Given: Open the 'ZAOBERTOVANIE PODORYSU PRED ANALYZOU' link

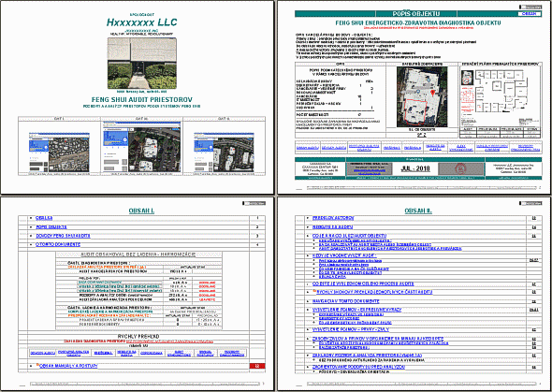Looking at the screenshot, I should click(x=358, y=367).
